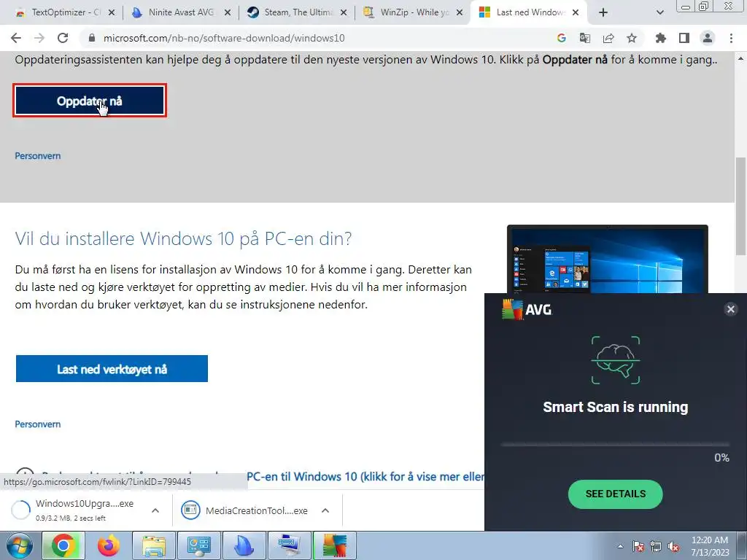Click SEE DETAILS in the AVG popup
Viewport: 747px width, 560px height.
[x=615, y=494]
